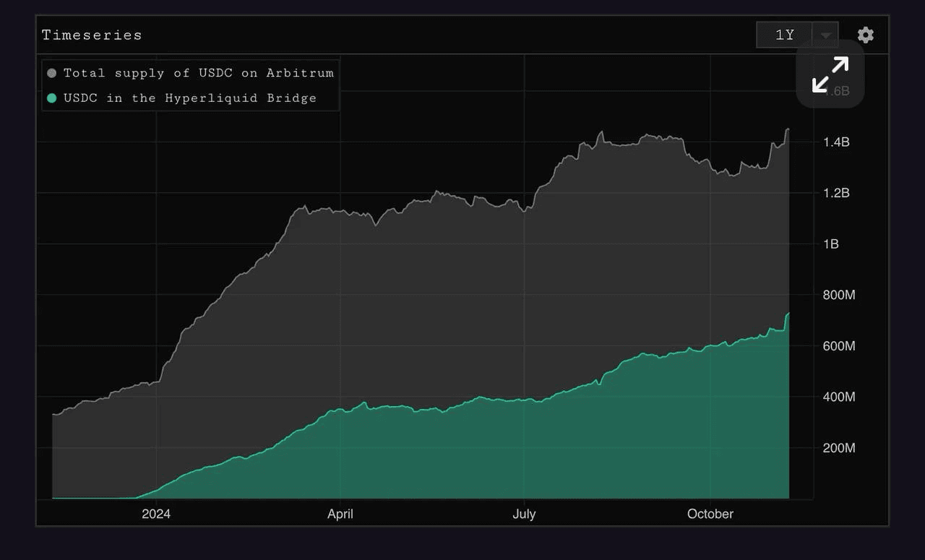
Task: Click the 800M y-axis label
Action: tap(839, 295)
